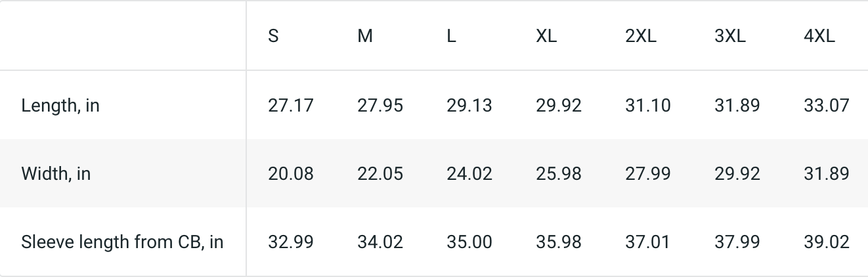Click the 3XL size column header
Image resolution: width=868 pixels, height=277 pixels.
730,36
